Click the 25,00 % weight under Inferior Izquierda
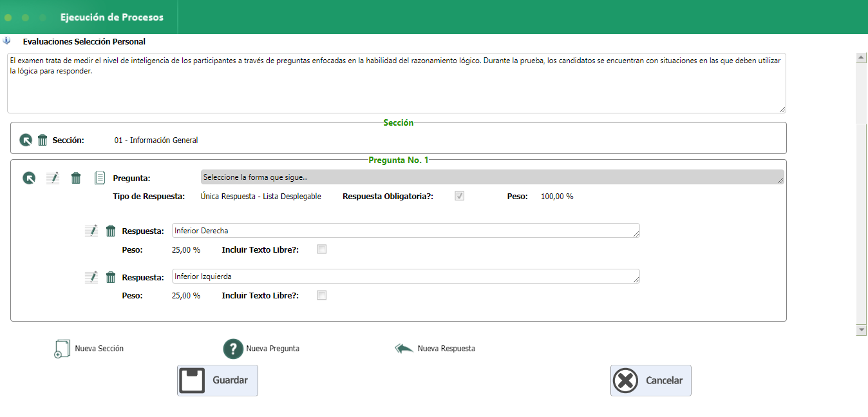The image size is (868, 417). coord(186,295)
